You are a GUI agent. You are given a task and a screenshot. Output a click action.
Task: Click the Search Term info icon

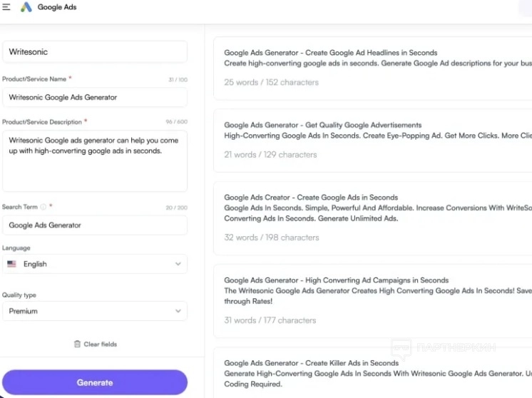44,207
